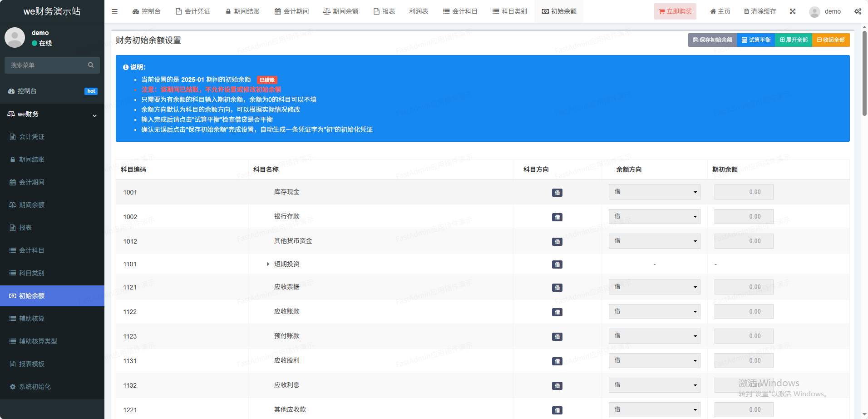This screenshot has width=868, height=419.
Task: Click the fullscreen expand icon in header
Action: pos(793,11)
